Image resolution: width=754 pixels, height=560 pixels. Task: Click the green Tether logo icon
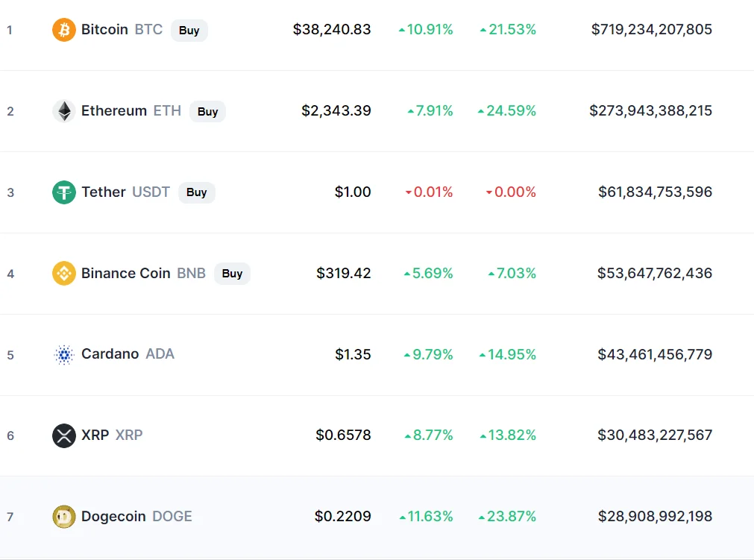64,192
